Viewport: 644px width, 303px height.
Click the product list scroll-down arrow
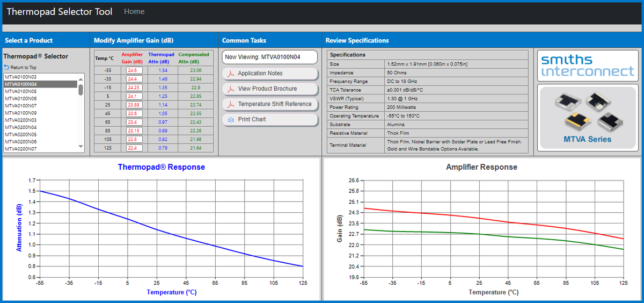(x=81, y=147)
